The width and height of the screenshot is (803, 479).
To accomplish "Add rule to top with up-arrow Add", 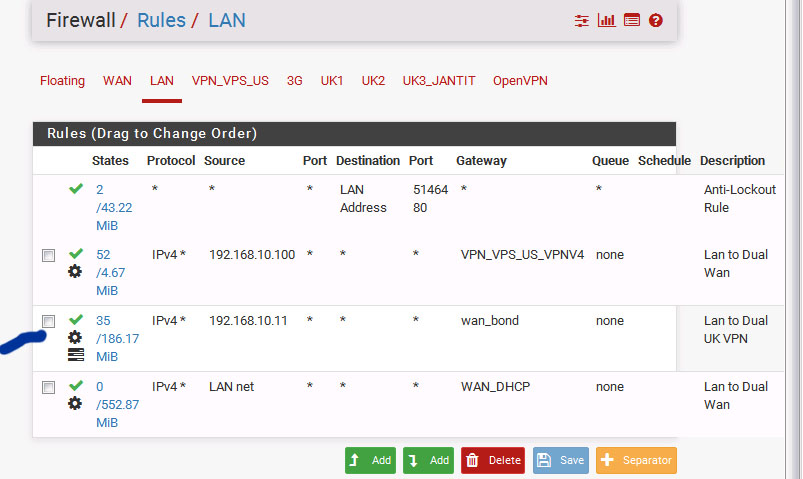I will click(371, 460).
